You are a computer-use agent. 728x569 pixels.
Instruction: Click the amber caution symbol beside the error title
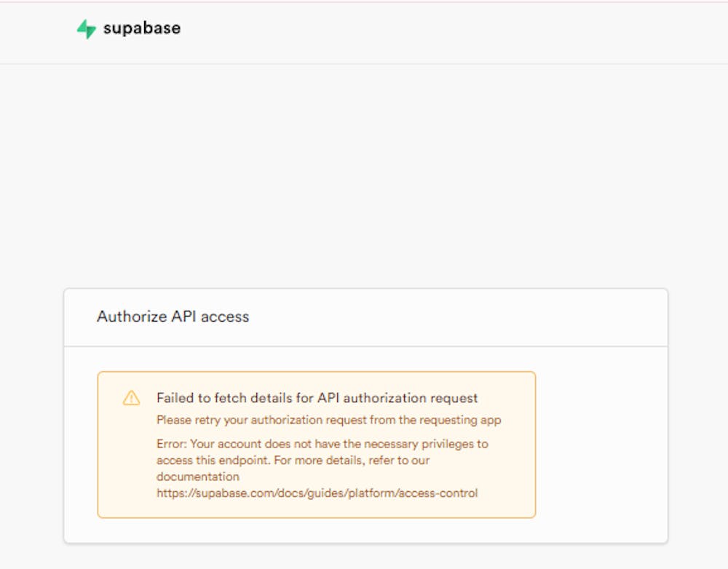[132, 397]
